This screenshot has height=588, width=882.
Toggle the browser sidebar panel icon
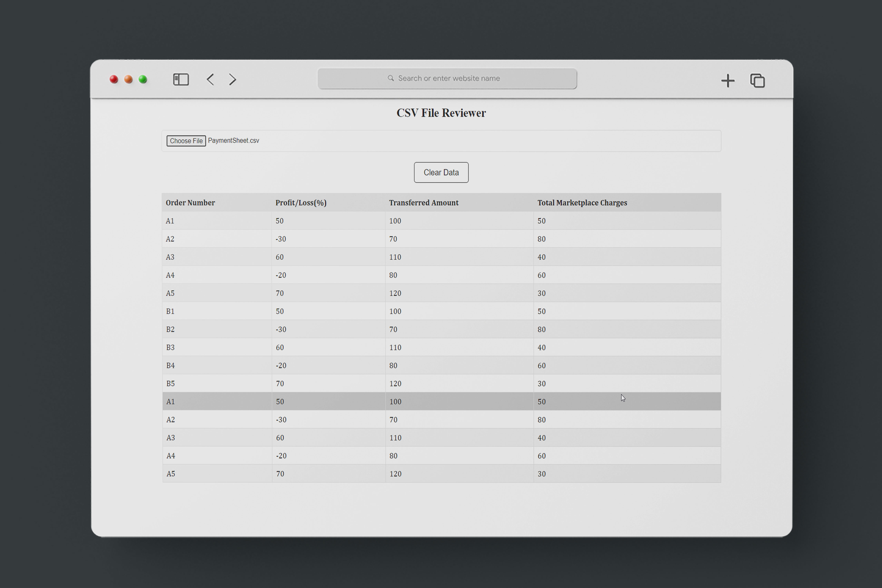(x=181, y=80)
